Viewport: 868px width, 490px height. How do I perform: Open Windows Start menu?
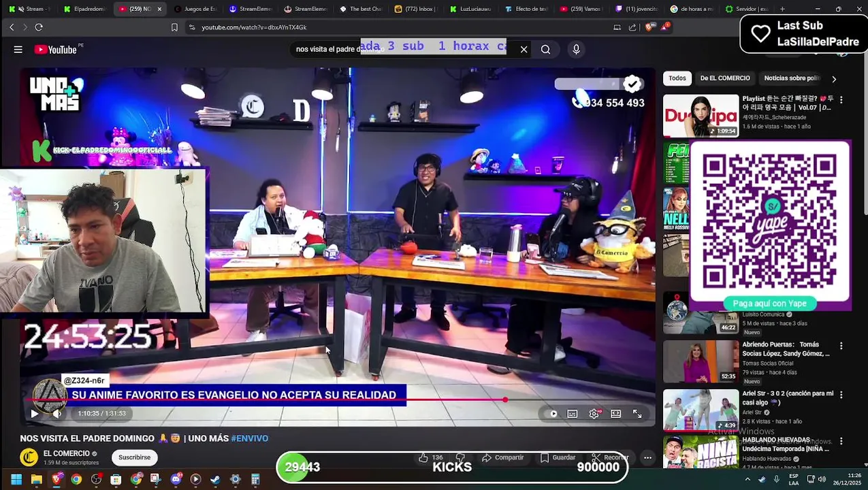pos(16,479)
